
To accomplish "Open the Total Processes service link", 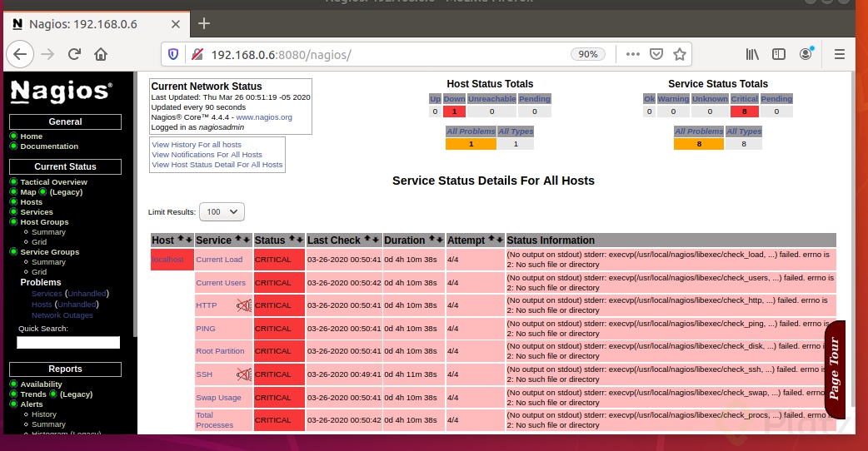I will pos(215,420).
